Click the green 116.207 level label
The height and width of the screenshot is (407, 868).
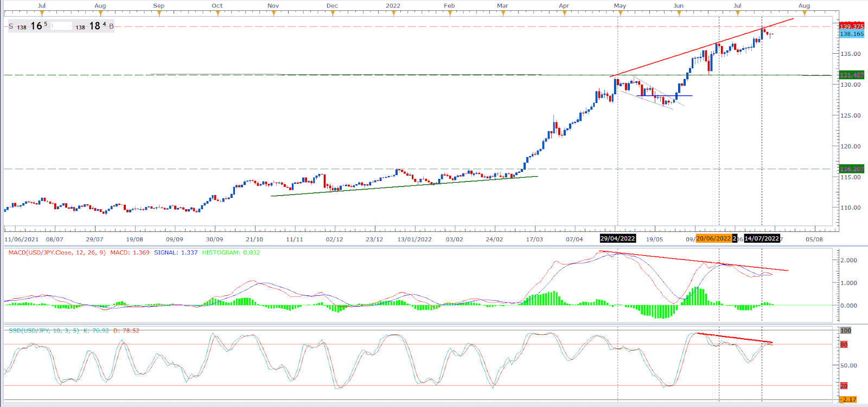tap(852, 169)
